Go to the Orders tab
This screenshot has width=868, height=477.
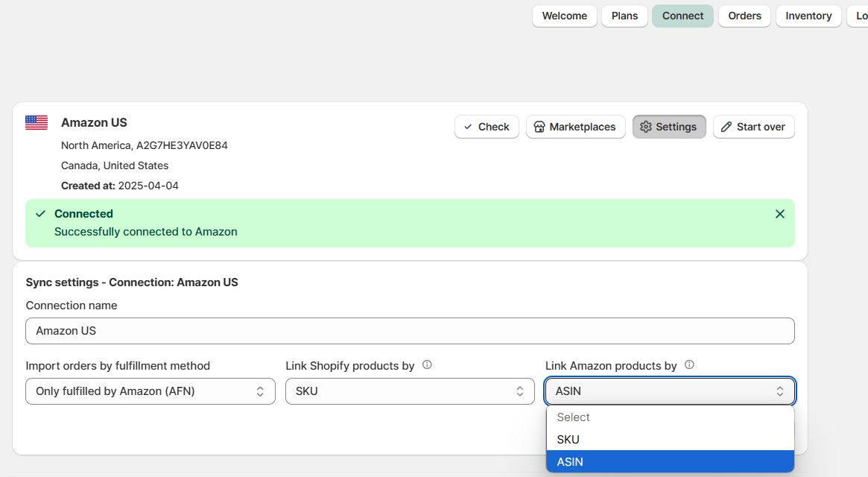[744, 16]
